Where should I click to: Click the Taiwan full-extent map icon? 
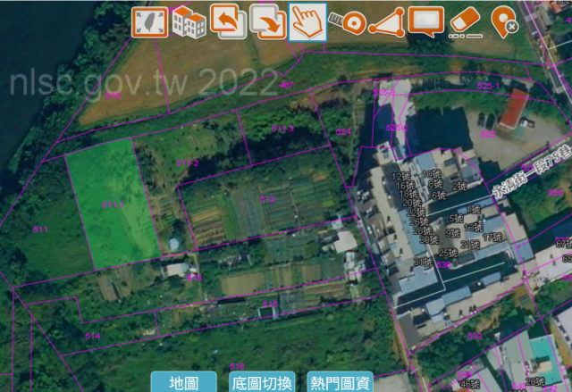pos(150,22)
